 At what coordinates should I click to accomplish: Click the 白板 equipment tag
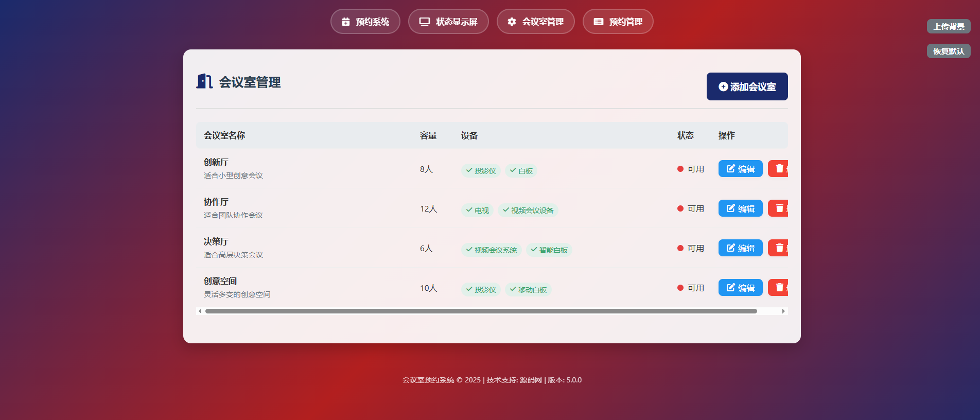(521, 170)
